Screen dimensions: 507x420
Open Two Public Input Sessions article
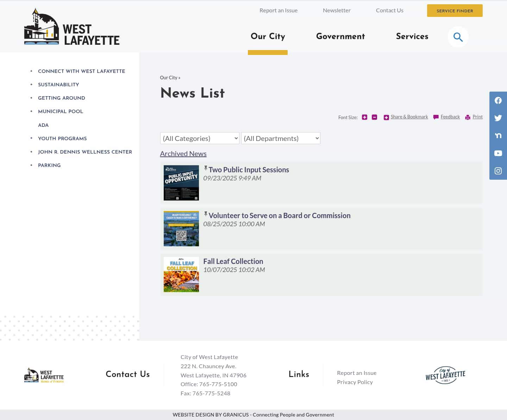tap(249, 170)
